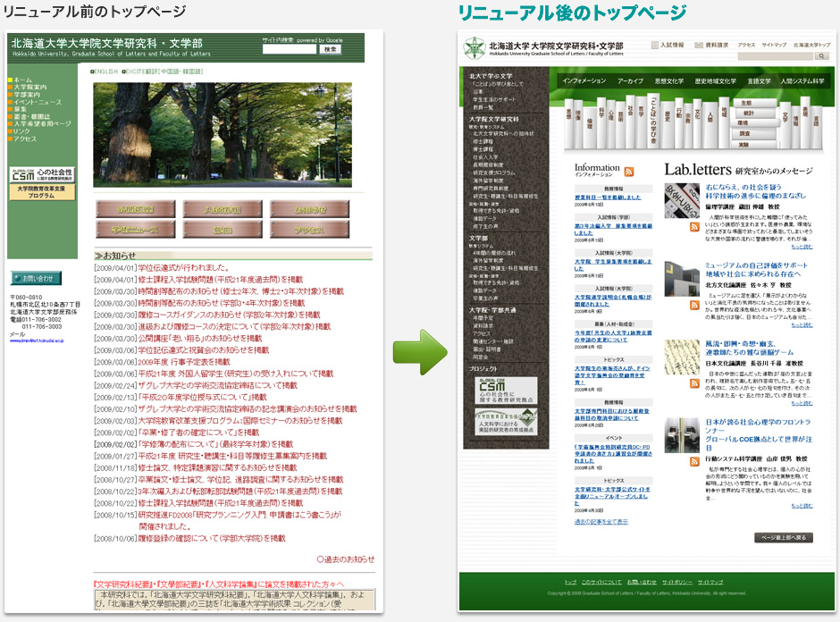Click the ページ最上部へ戻る button
This screenshot has width=840, height=622.
[x=783, y=538]
